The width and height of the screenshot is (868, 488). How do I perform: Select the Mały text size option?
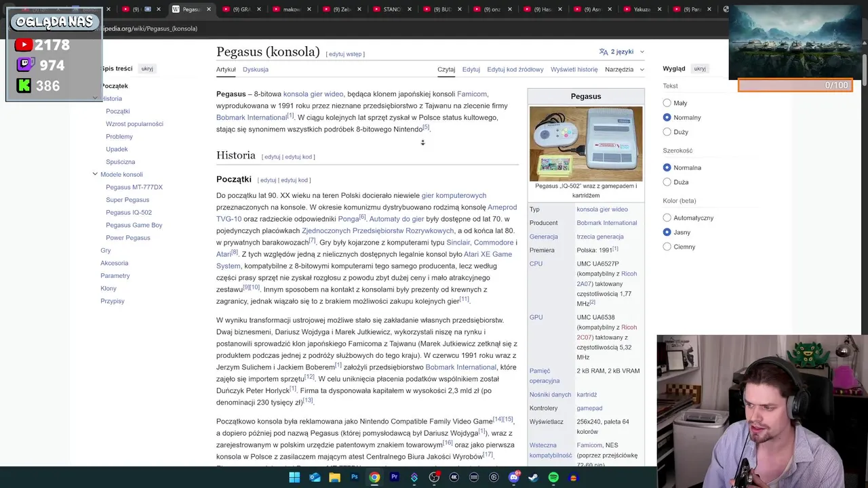tap(667, 103)
